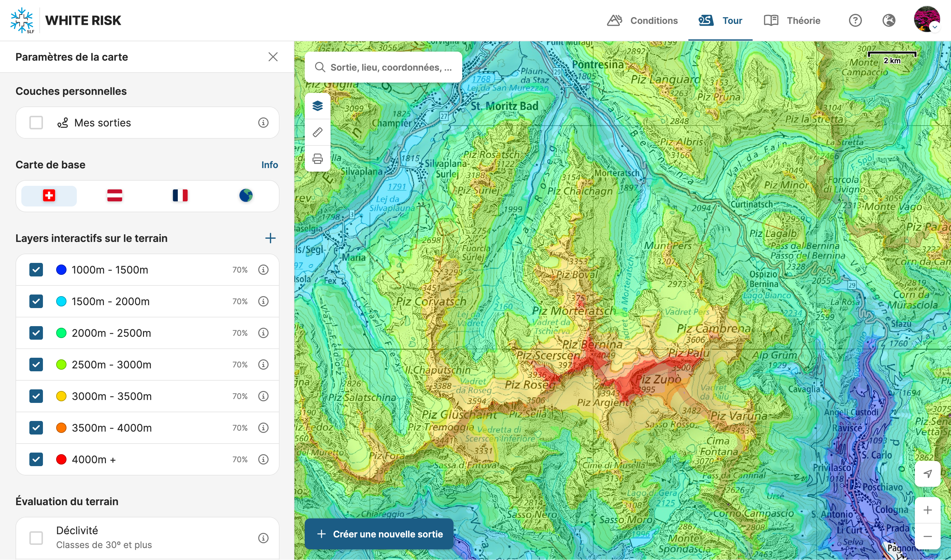Add a new interactive terrain layer
Image resolution: width=951 pixels, height=560 pixels.
coord(270,238)
